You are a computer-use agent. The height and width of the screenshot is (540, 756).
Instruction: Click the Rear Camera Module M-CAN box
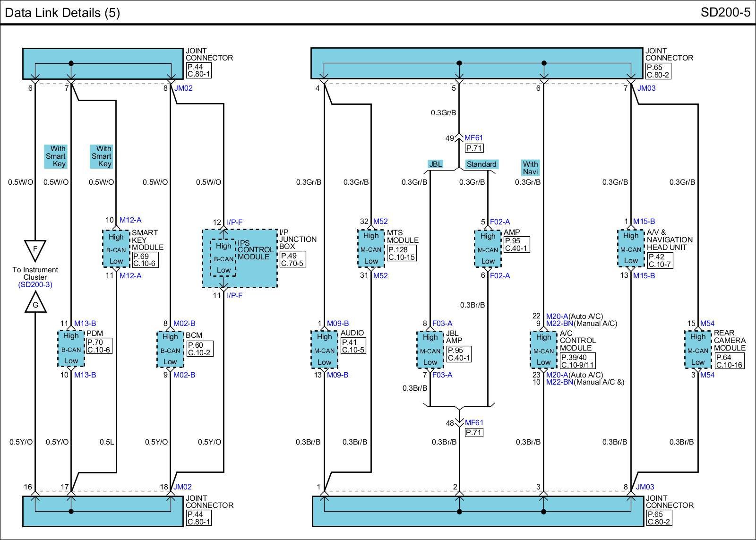(x=698, y=350)
